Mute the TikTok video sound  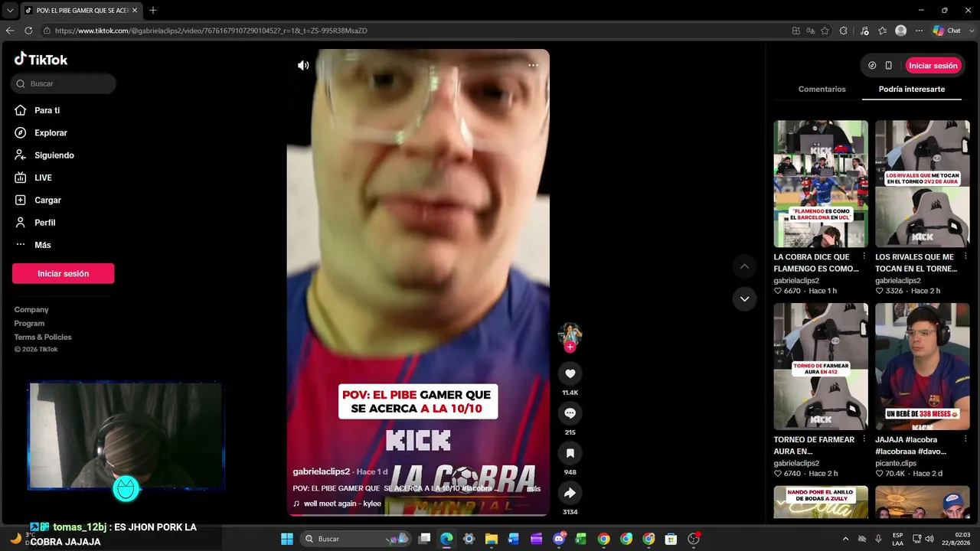pos(303,65)
